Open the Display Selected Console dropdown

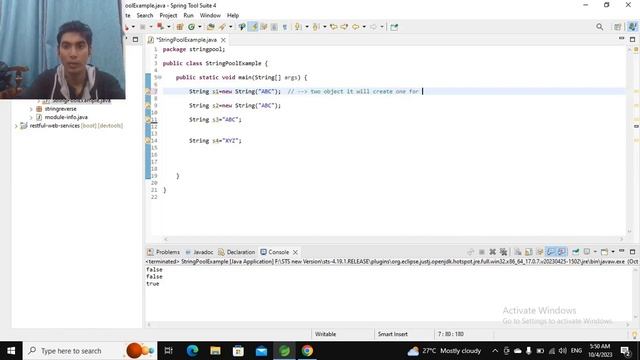(x=595, y=252)
